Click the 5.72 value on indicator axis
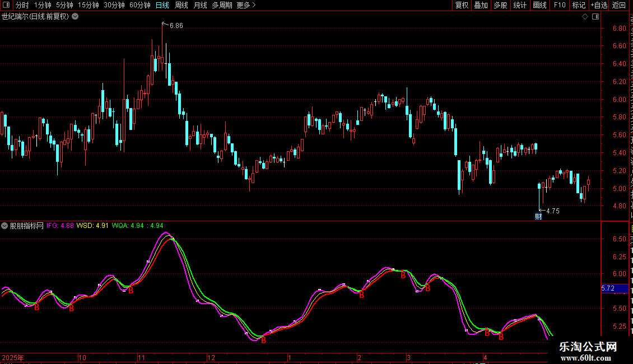The image size is (633, 364). tap(608, 288)
